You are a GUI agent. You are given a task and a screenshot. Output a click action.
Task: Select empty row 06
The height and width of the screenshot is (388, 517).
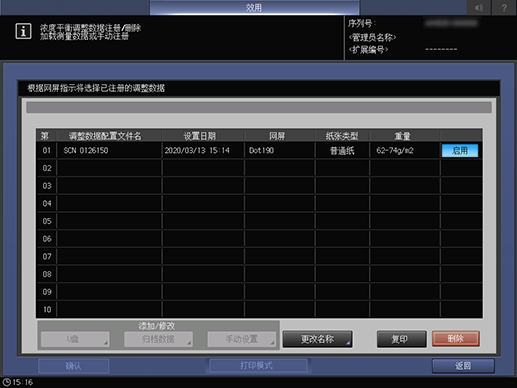259,239
